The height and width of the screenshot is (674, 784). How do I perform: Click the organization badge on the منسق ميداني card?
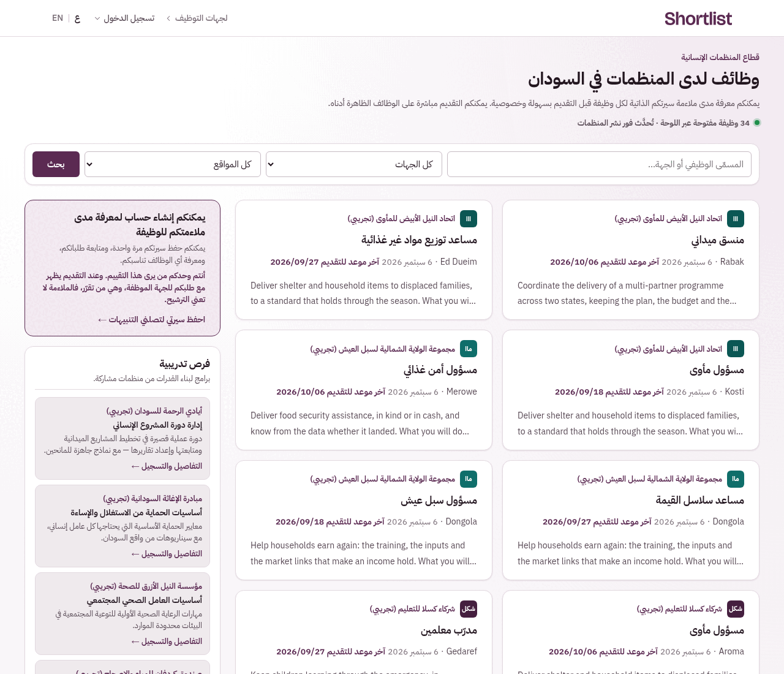point(736,219)
